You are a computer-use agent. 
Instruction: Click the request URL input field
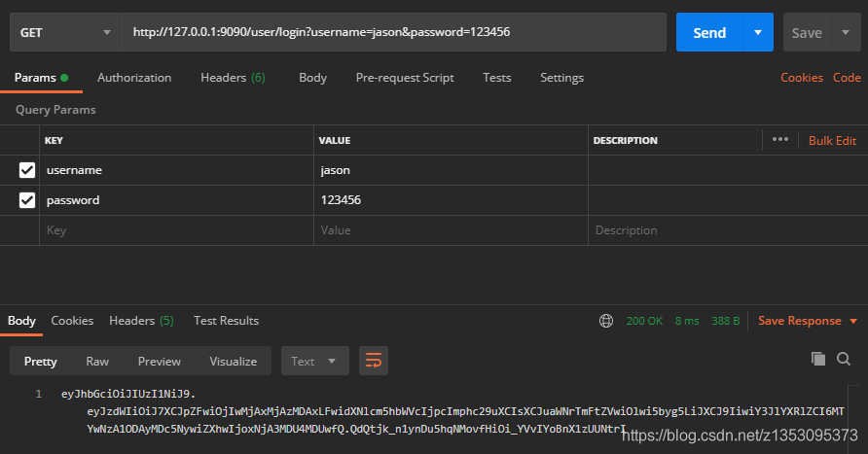(x=394, y=33)
